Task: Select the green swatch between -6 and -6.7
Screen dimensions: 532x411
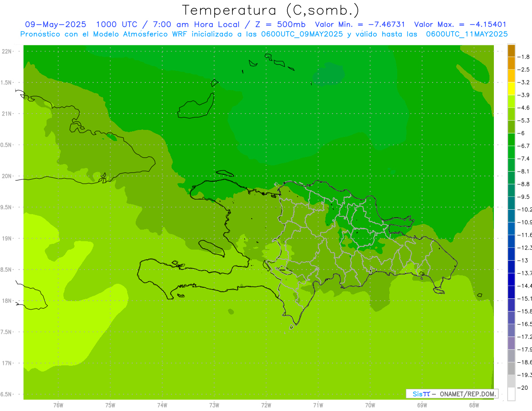Action: pos(511,140)
